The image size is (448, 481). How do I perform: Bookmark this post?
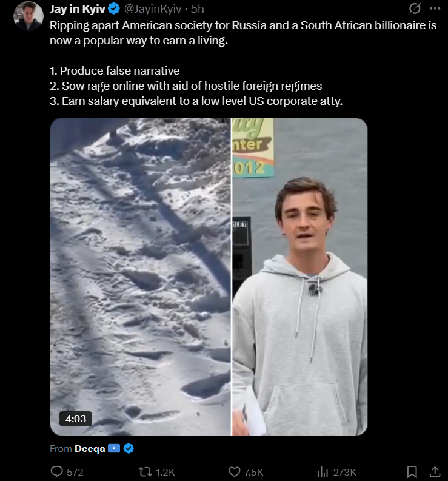(412, 471)
